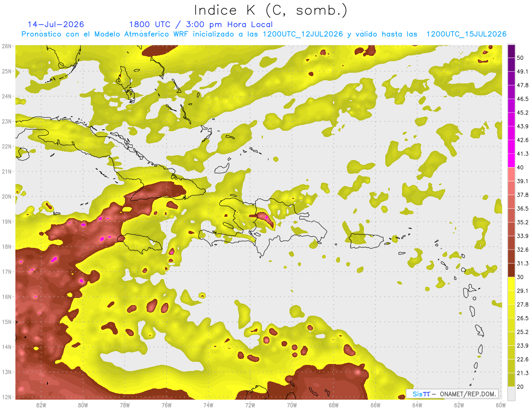
Task: Click the '27.8' colorbar value label
Action: 523,305
